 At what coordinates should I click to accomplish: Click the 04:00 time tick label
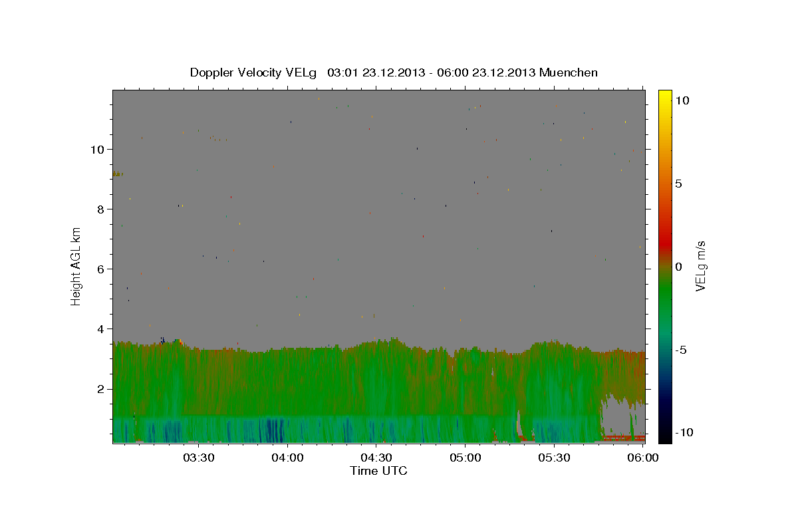288,458
